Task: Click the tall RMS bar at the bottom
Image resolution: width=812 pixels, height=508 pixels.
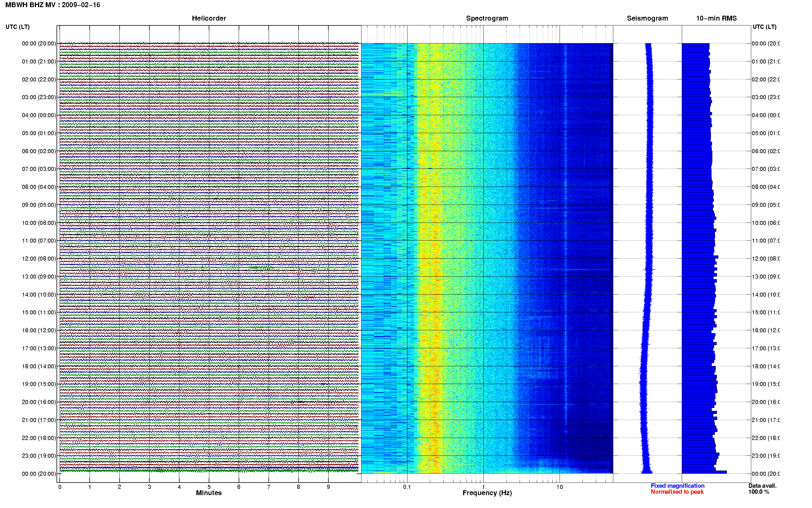Action: [704, 472]
